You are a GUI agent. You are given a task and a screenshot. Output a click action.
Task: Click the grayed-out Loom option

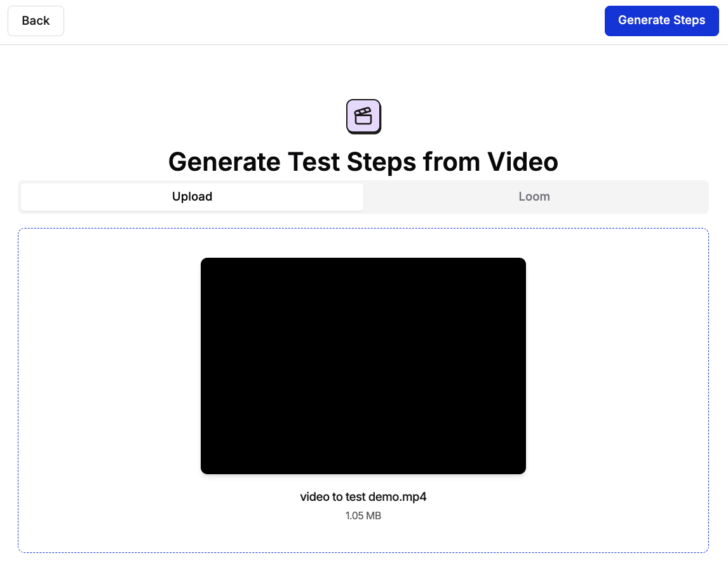tap(534, 197)
